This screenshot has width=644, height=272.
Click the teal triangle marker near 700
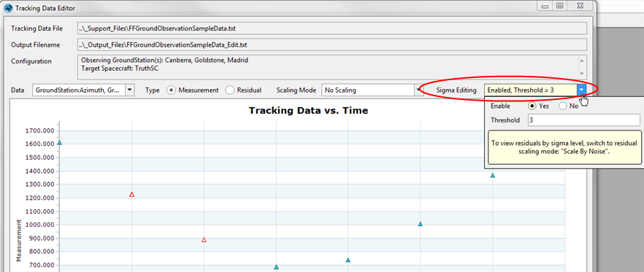click(277, 267)
